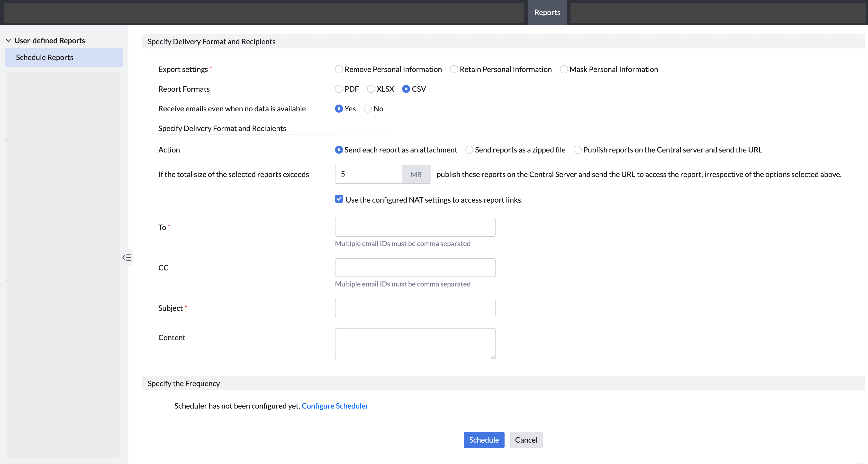Choose CSV report format

(406, 89)
